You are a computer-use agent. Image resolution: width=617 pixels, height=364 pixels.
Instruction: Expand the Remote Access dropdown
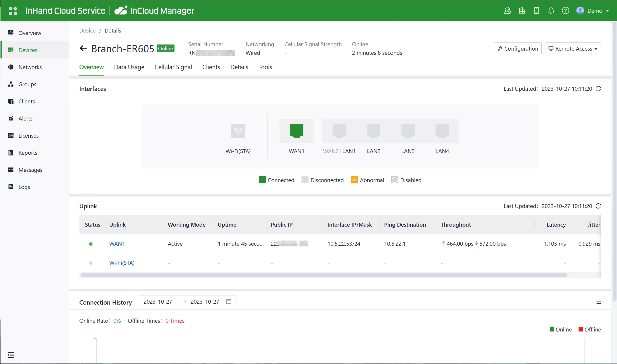click(x=573, y=48)
